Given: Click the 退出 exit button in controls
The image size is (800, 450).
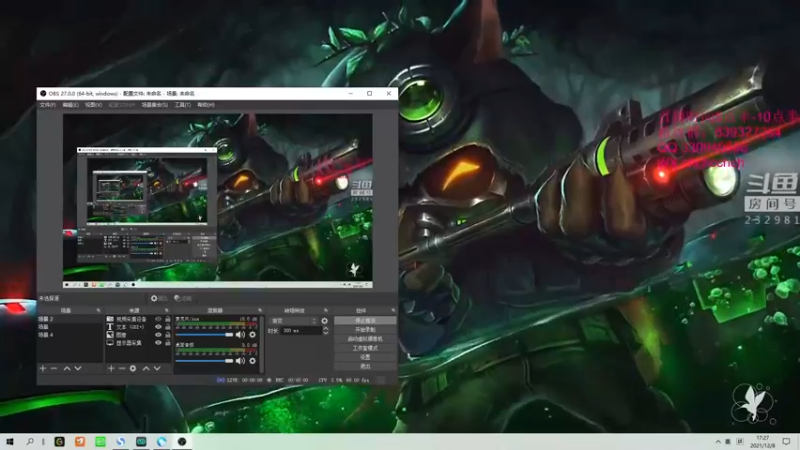Looking at the screenshot, I should point(365,366).
